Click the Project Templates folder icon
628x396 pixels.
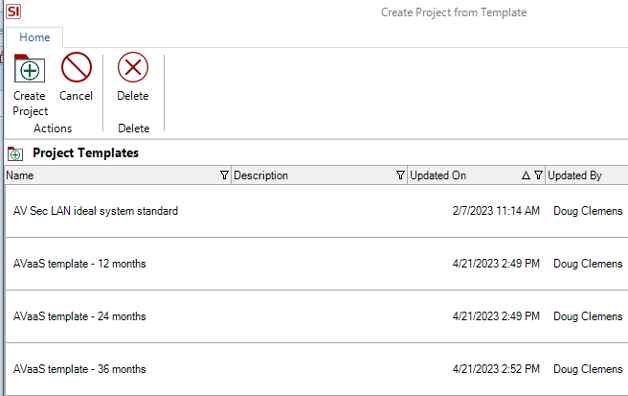click(15, 153)
